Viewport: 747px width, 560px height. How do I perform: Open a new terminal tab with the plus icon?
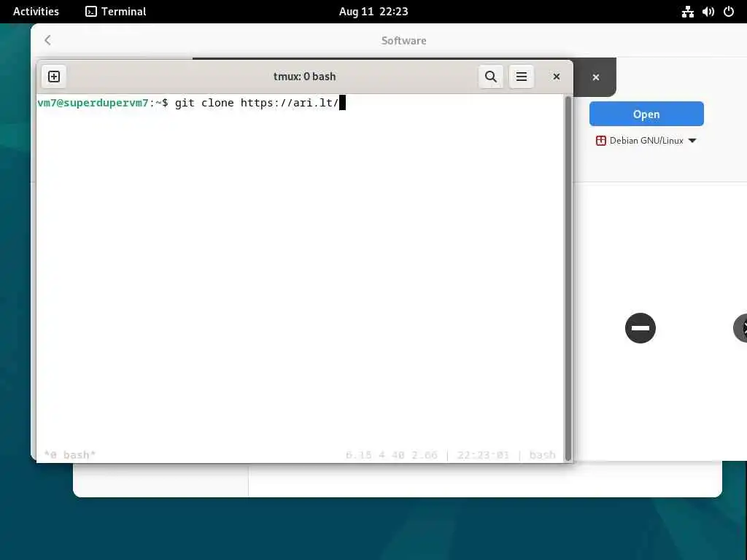[54, 77]
